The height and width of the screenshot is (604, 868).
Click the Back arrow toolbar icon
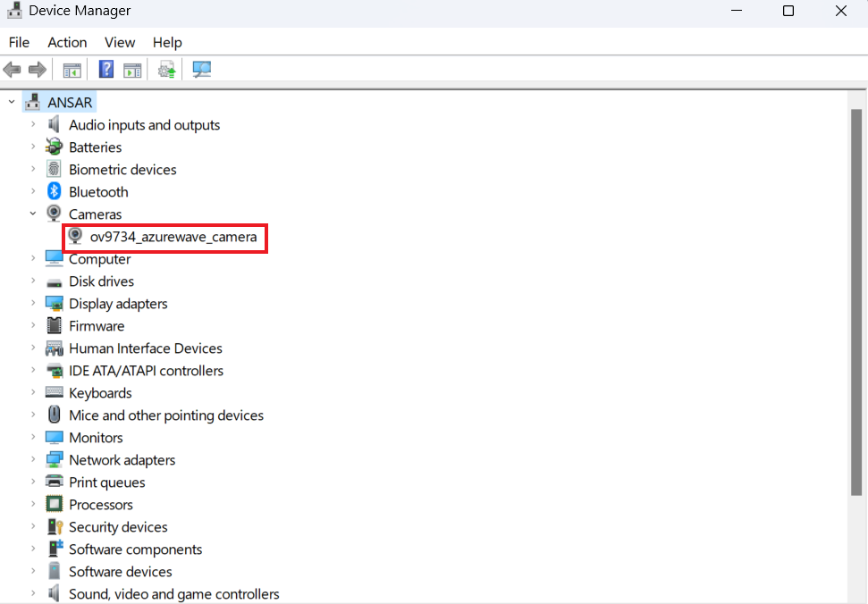12,70
